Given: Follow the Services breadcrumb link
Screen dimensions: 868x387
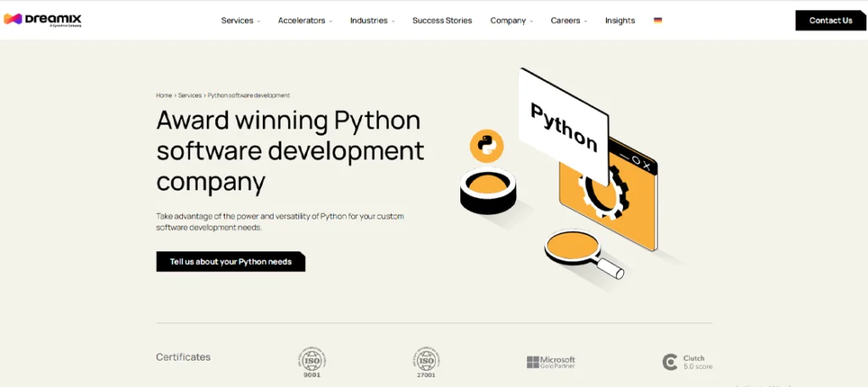Looking at the screenshot, I should click(190, 95).
